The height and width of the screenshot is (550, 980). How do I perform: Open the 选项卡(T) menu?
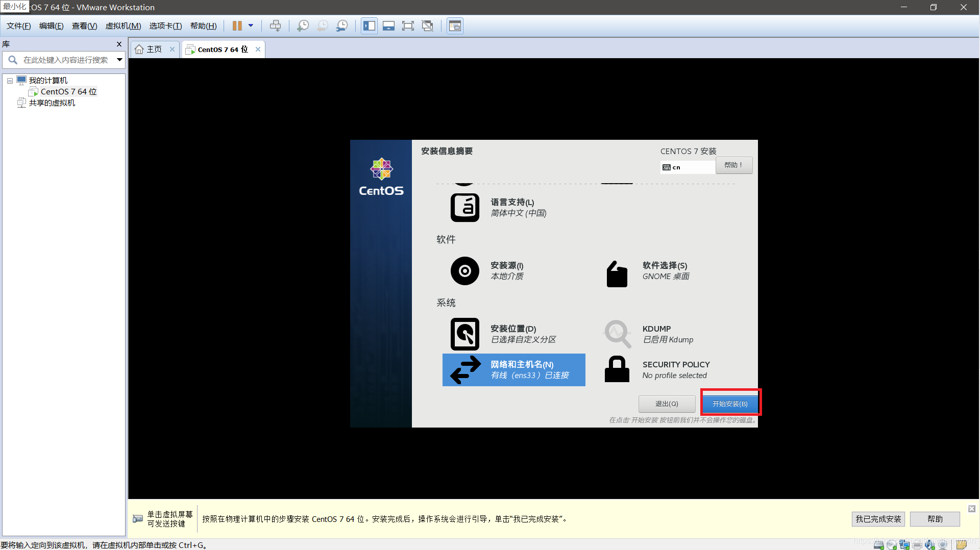pyautogui.click(x=165, y=26)
